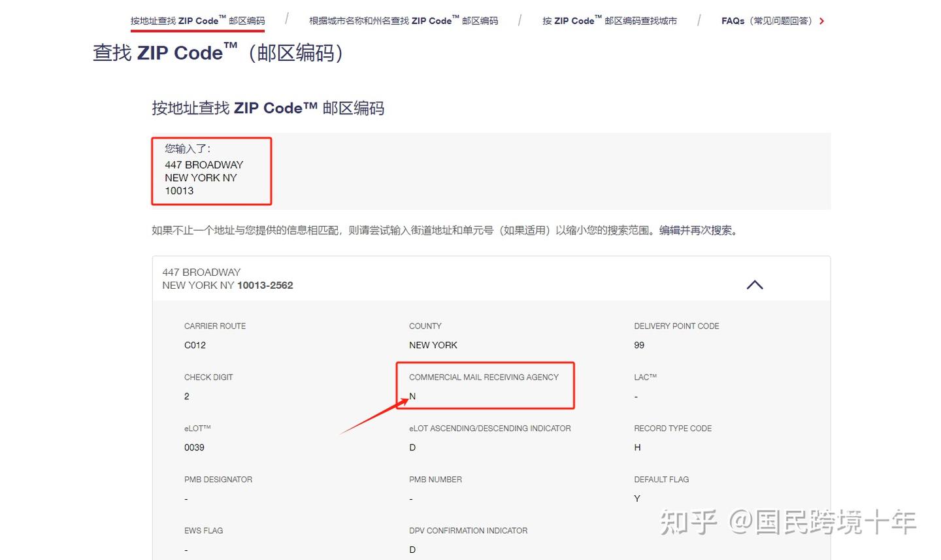Open the cities by ZIP Code tab
Viewport: 941px width, 560px height.
point(609,21)
